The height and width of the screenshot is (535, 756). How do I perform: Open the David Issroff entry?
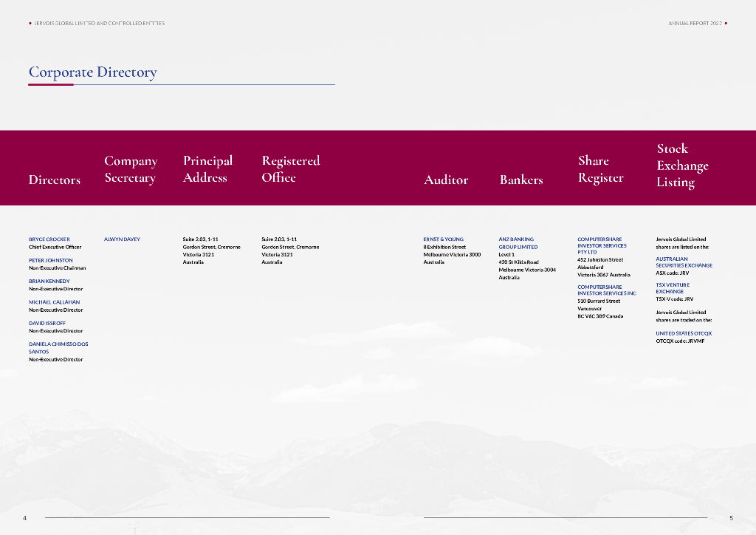47,323
